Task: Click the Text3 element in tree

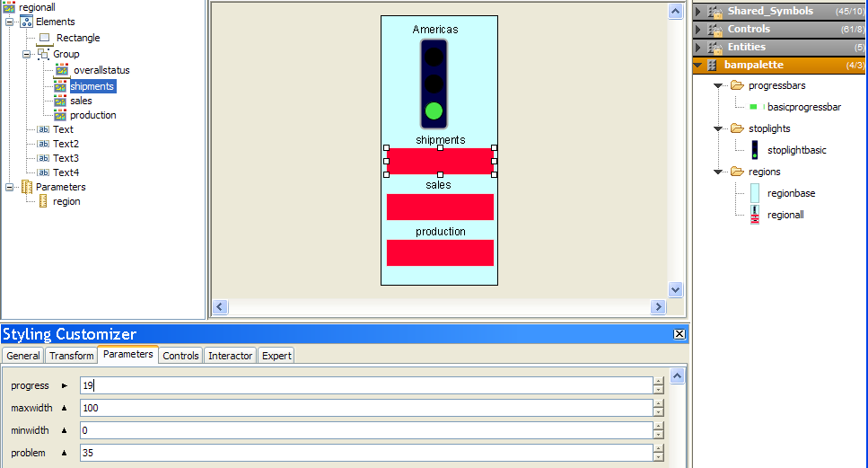Action: [x=66, y=158]
